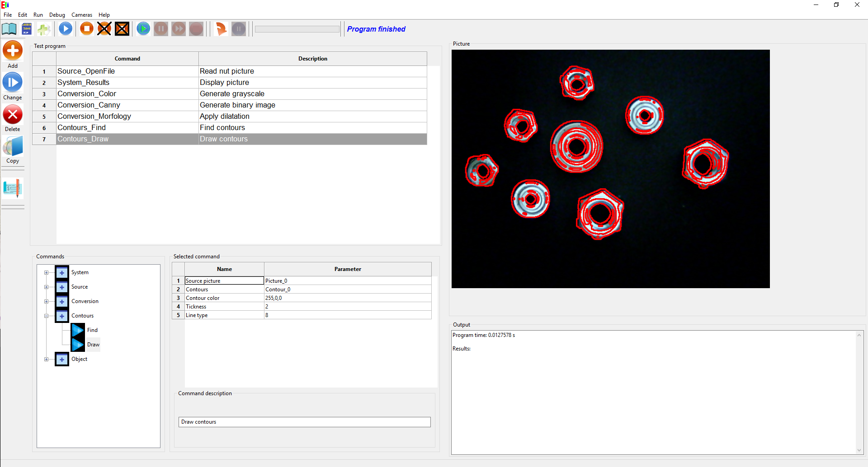This screenshot has height=467, width=868.
Task: Select the Find command under Contours
Action: pyautogui.click(x=92, y=330)
